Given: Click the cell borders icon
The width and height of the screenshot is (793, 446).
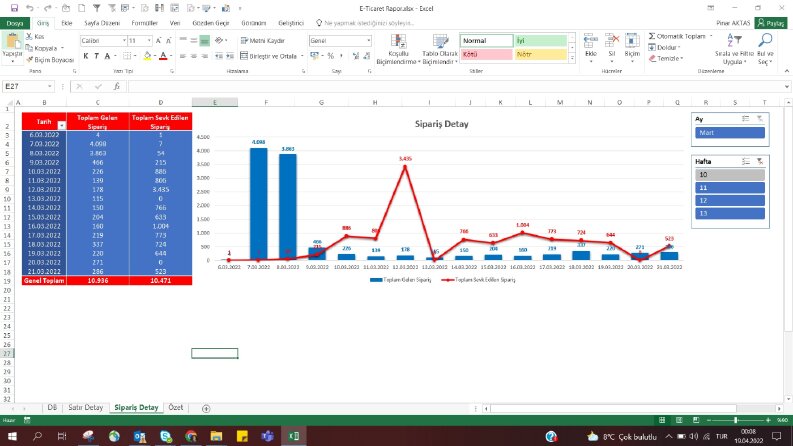Looking at the screenshot, I should pos(127,56).
